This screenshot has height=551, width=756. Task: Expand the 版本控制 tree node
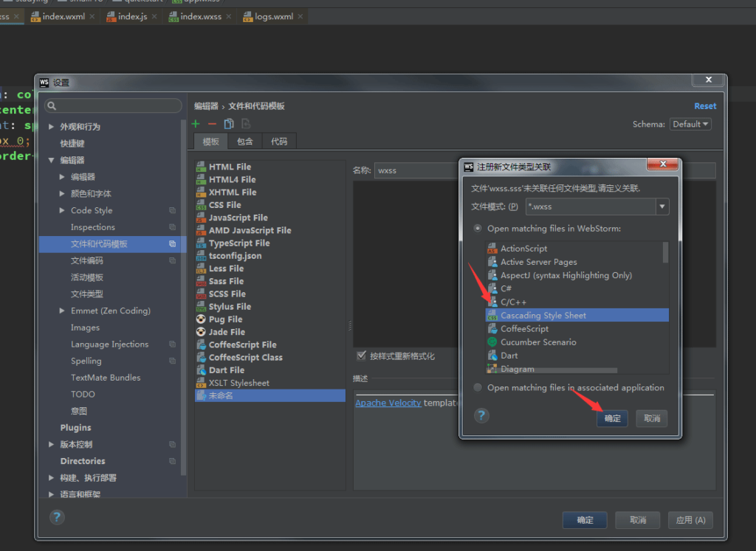point(51,445)
